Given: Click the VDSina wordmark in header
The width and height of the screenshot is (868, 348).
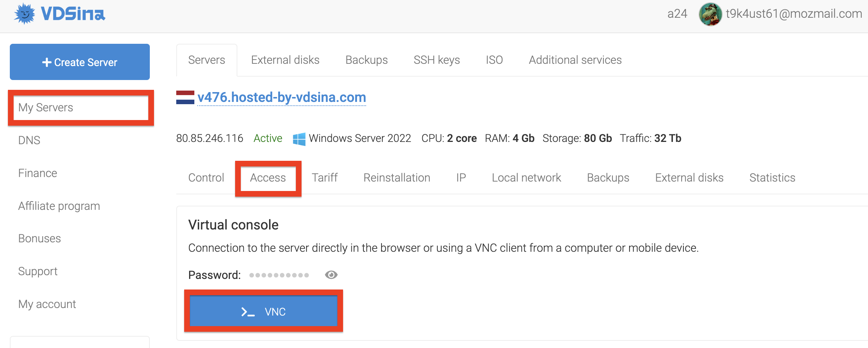Looking at the screenshot, I should (73, 14).
